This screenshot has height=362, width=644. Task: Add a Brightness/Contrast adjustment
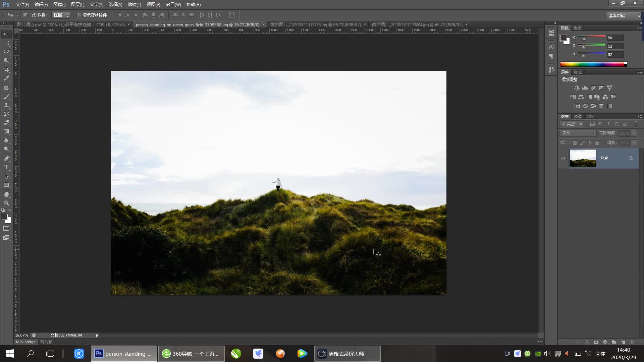577,88
